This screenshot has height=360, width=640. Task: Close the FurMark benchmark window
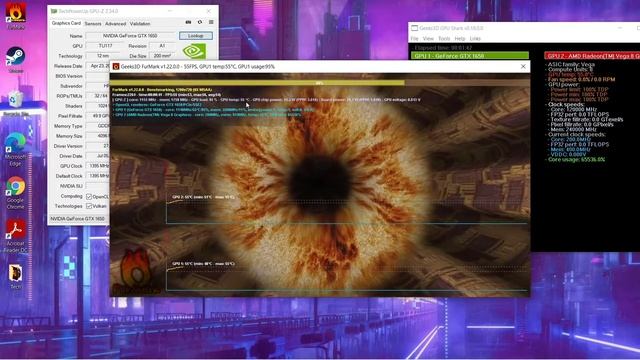[x=523, y=66]
